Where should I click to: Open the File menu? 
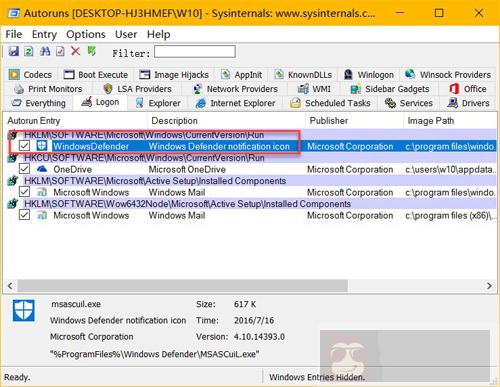pyautogui.click(x=14, y=34)
